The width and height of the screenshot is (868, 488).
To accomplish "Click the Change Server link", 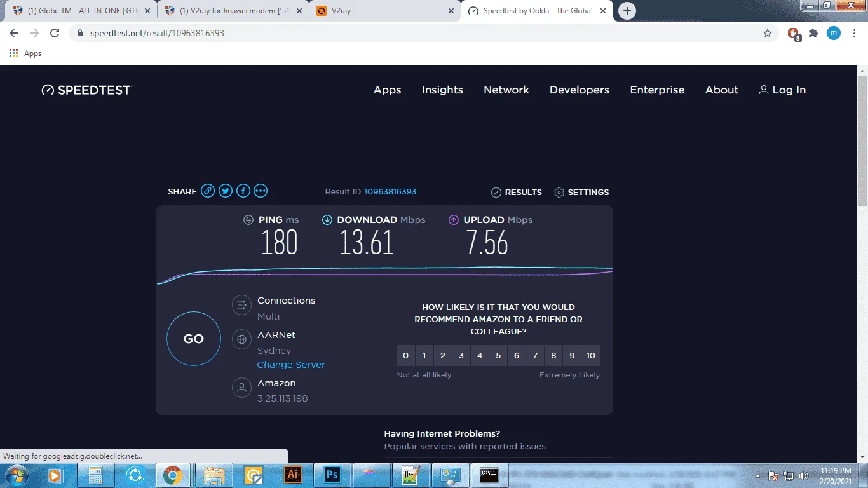I will click(291, 365).
